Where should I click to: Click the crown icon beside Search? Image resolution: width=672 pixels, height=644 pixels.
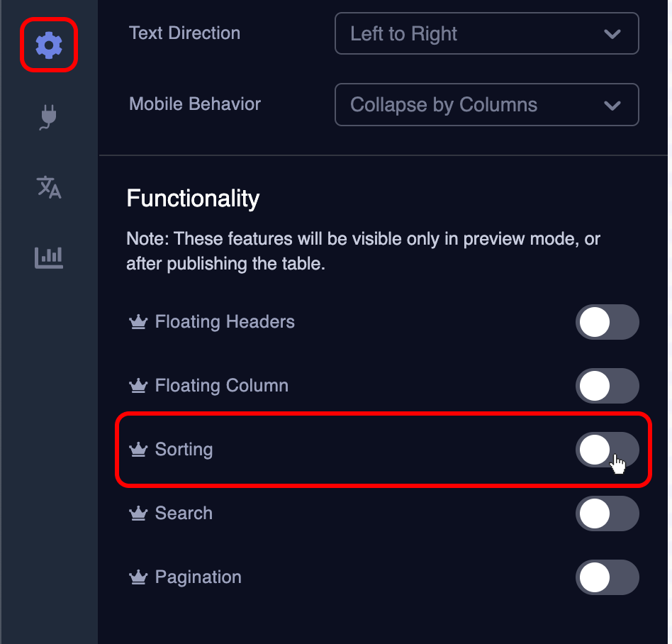pyautogui.click(x=138, y=512)
